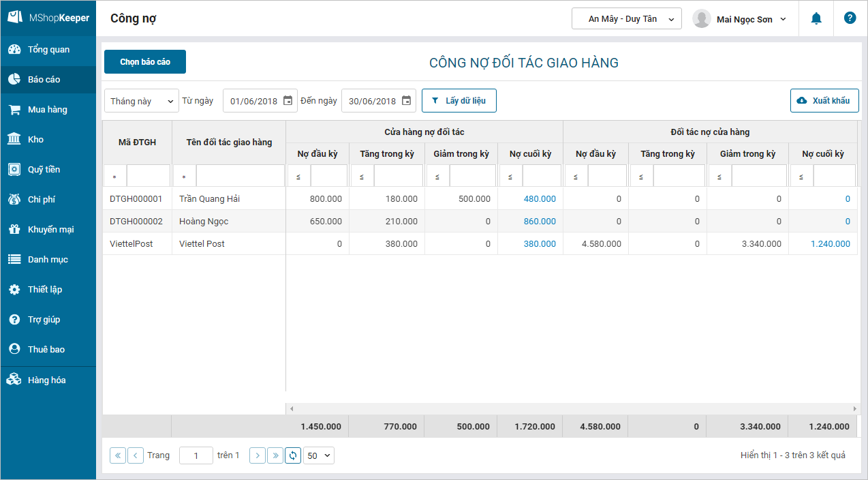Expand the Mai Ngọc Sơn account menu
868x480 pixels.
click(751, 19)
